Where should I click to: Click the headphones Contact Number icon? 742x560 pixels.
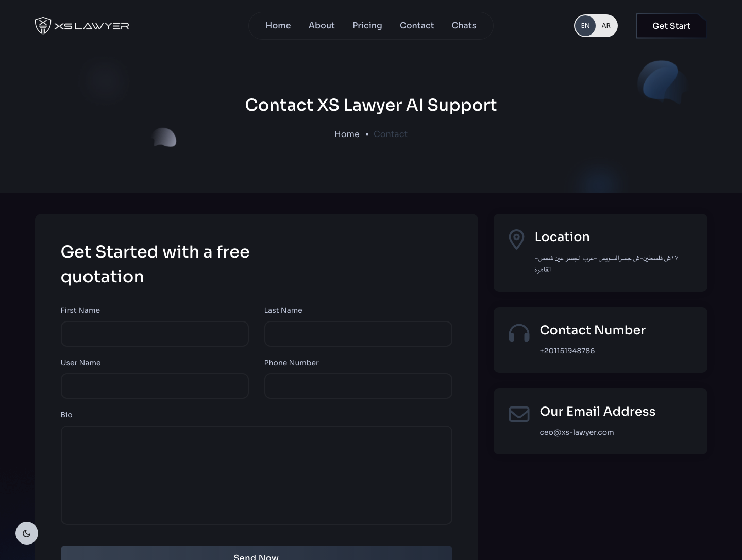click(519, 333)
